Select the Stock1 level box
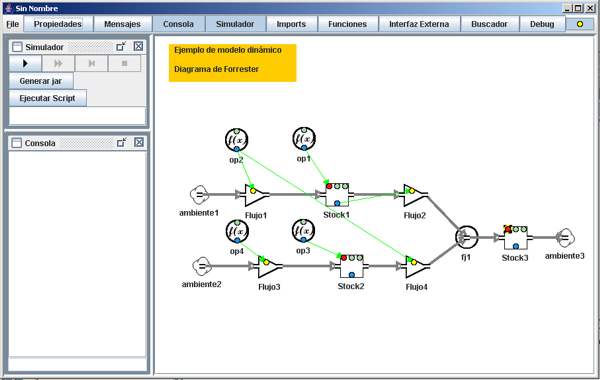The height and width of the screenshot is (380, 600). coord(337,195)
